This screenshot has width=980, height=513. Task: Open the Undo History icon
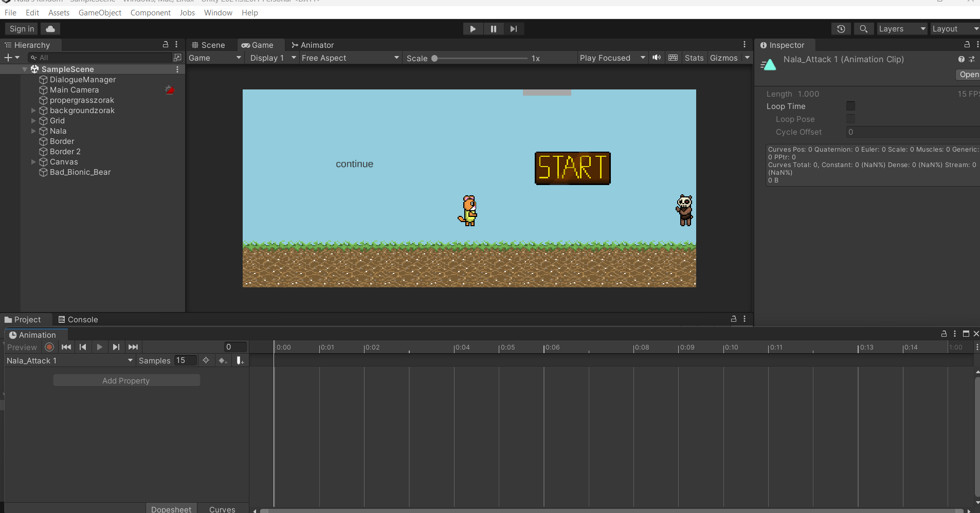(x=841, y=29)
